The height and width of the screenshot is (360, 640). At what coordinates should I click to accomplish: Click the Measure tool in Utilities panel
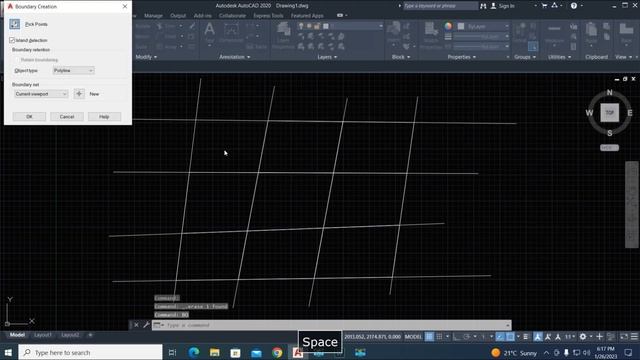tap(554, 33)
